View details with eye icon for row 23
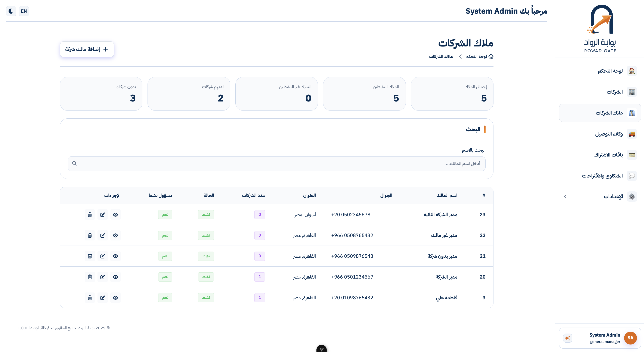 coord(115,215)
